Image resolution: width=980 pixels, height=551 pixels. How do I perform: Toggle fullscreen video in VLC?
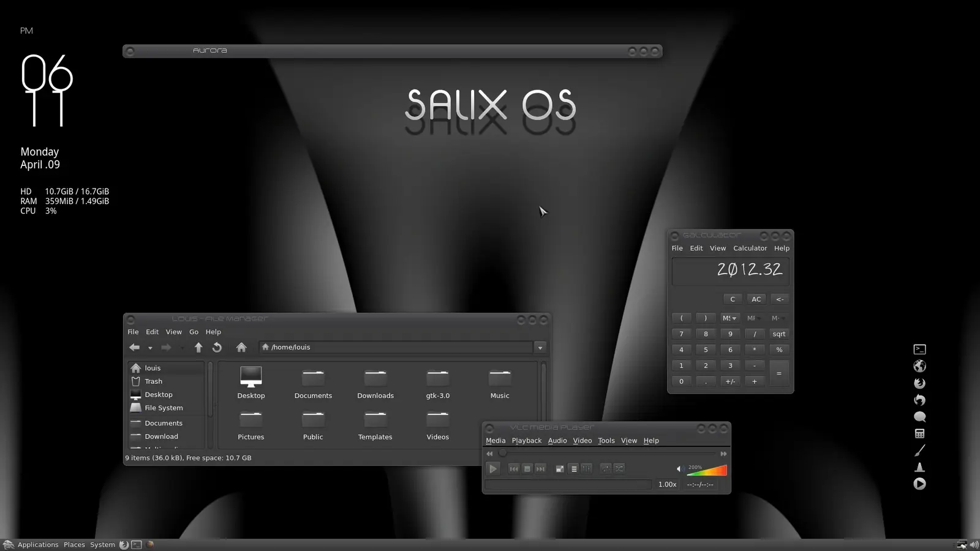560,468
